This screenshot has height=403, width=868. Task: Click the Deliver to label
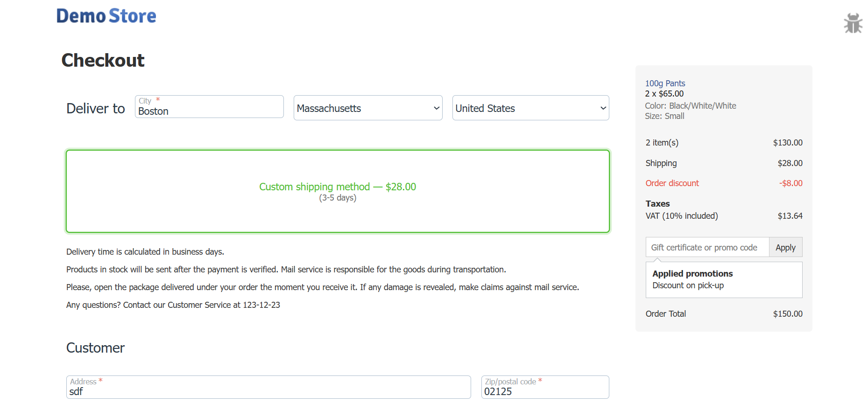click(x=96, y=109)
